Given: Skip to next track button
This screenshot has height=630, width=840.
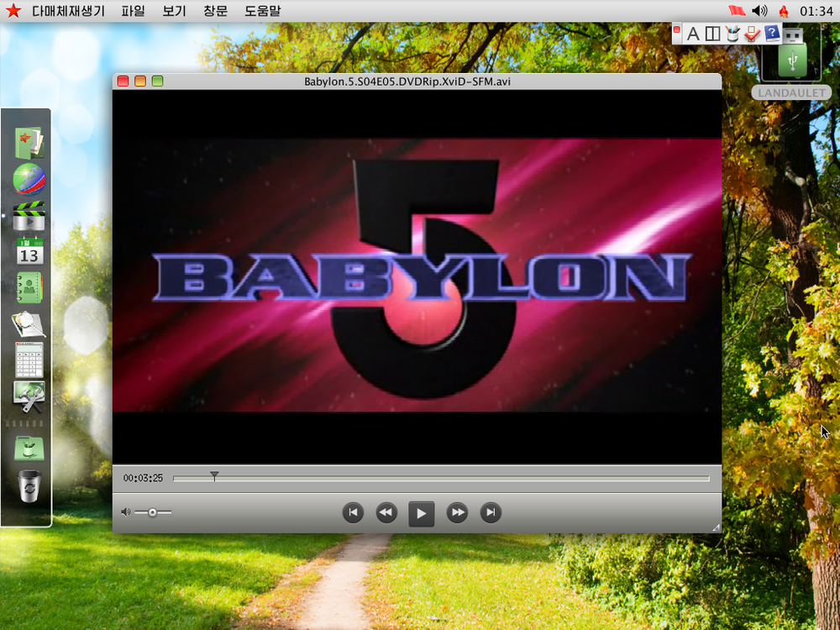Looking at the screenshot, I should coord(491,512).
